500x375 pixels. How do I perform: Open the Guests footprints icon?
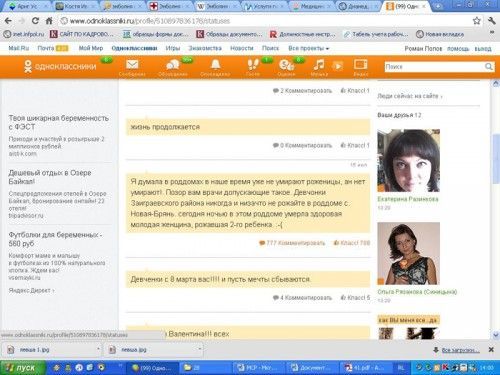click(253, 64)
